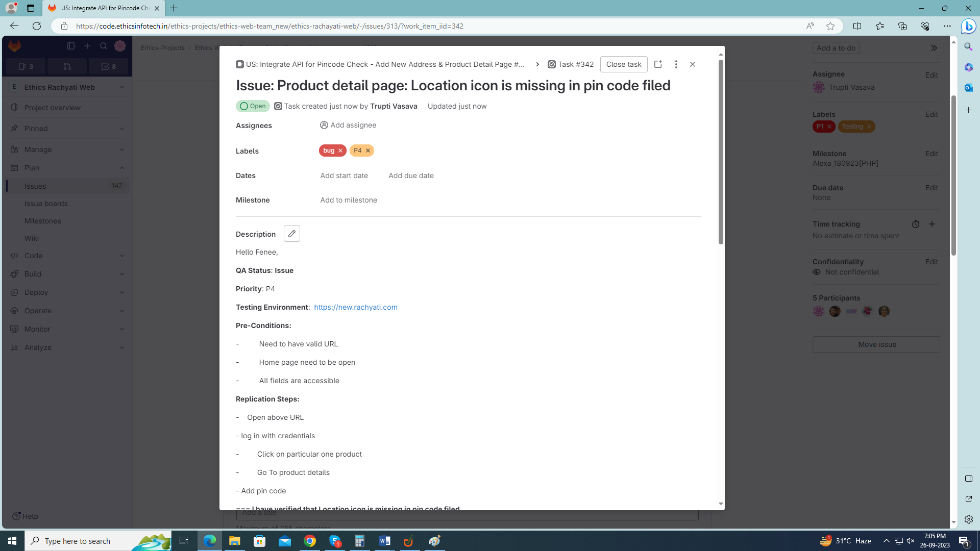Click the modal's vertical scrollbar

tap(721, 153)
